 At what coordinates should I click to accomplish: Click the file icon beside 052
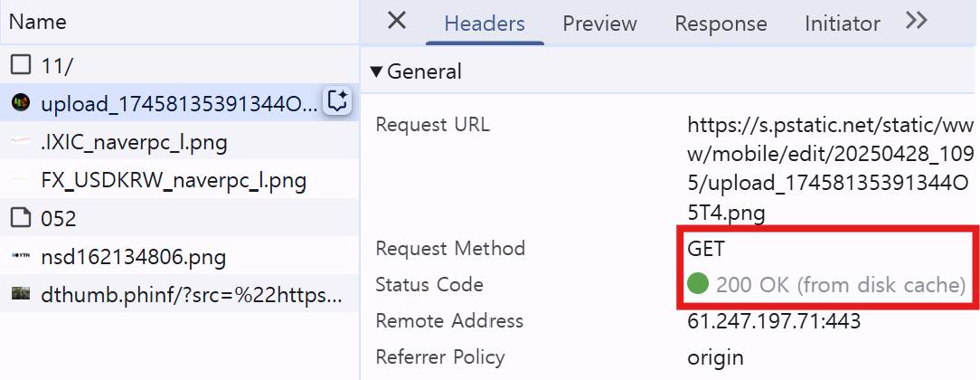[x=22, y=217]
